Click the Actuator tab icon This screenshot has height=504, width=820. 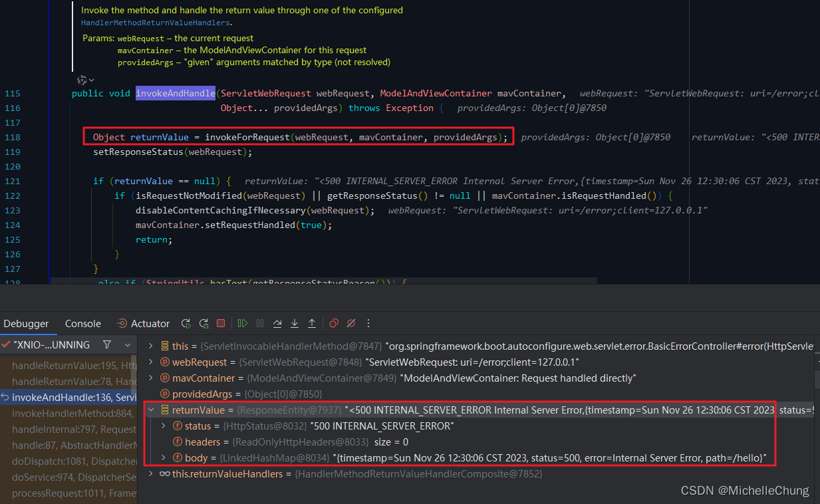click(122, 324)
